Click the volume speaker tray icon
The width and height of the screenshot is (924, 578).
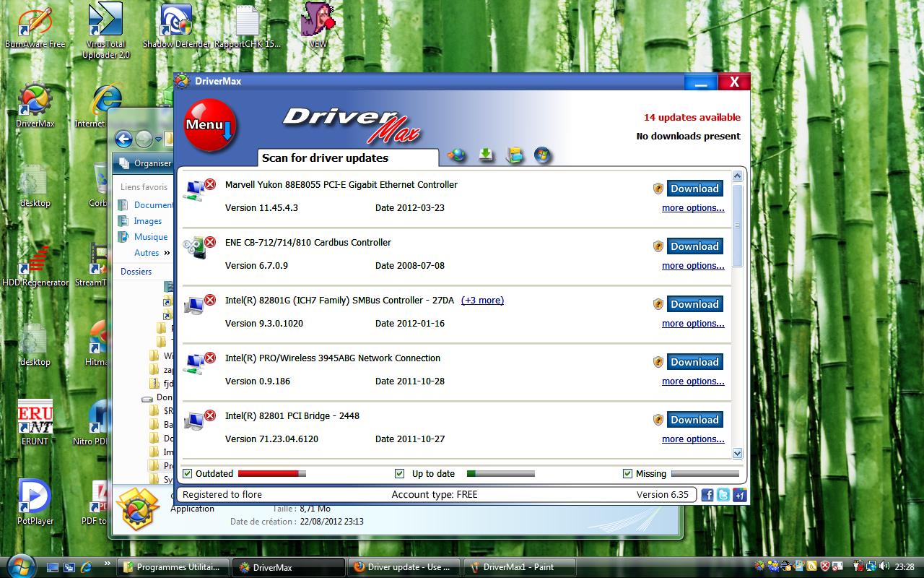[x=884, y=566]
